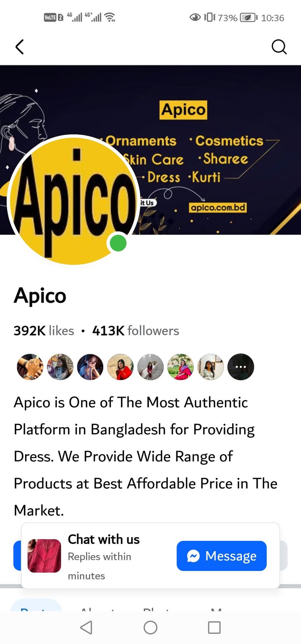Tap Android recent apps square
Viewport: 301px width, 644px height.
(214, 628)
